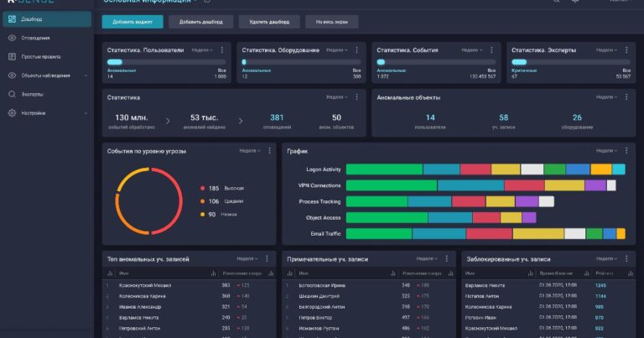Open three-dot menu of Заблокированные уч. записи
This screenshot has width=644, height=338.
coord(626,258)
